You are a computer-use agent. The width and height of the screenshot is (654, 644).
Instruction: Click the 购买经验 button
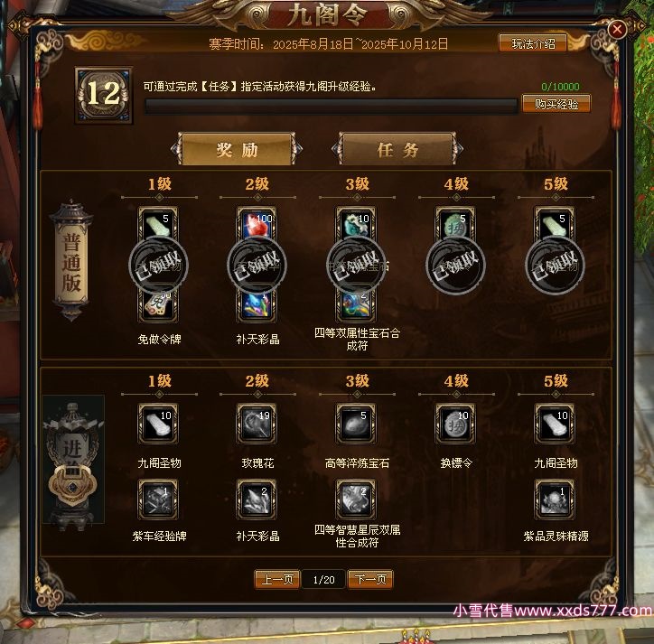tap(556, 104)
